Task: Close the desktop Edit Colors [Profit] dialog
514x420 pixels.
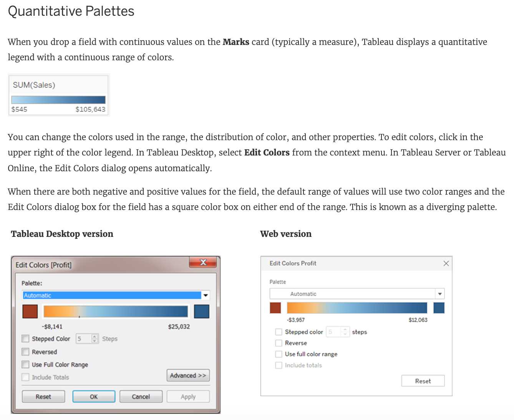Action: (x=203, y=263)
